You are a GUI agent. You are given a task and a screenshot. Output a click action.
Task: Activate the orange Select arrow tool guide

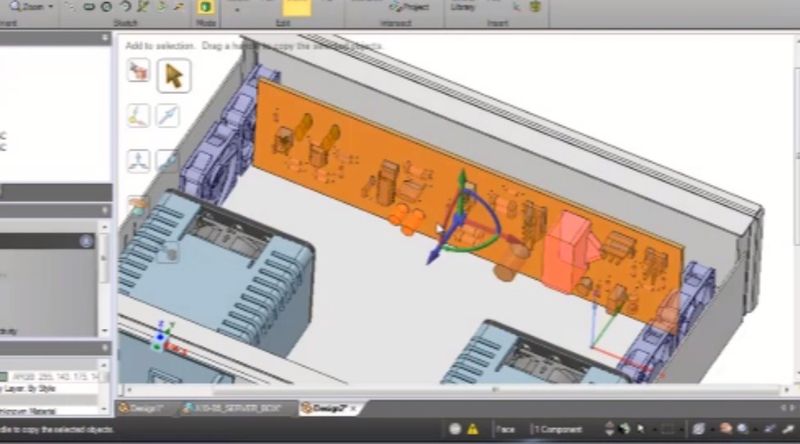point(174,76)
